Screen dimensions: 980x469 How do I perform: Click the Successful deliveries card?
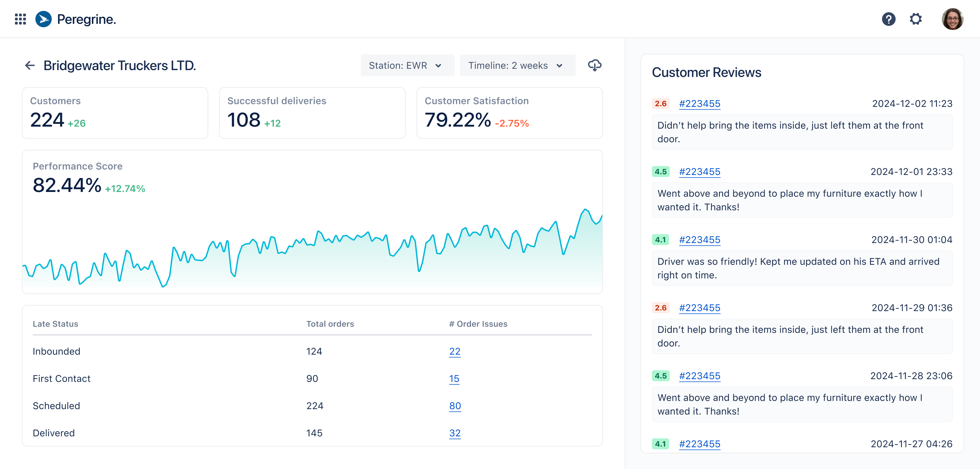[312, 113]
